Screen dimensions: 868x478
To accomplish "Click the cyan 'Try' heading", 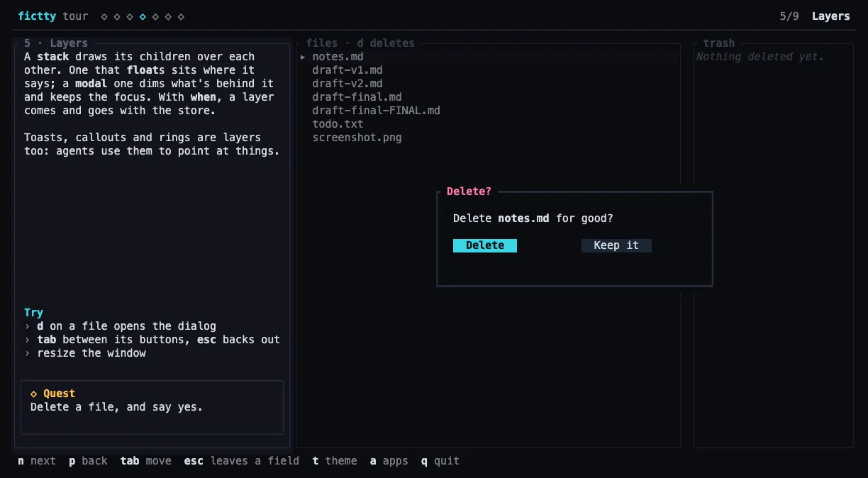I will (33, 313).
